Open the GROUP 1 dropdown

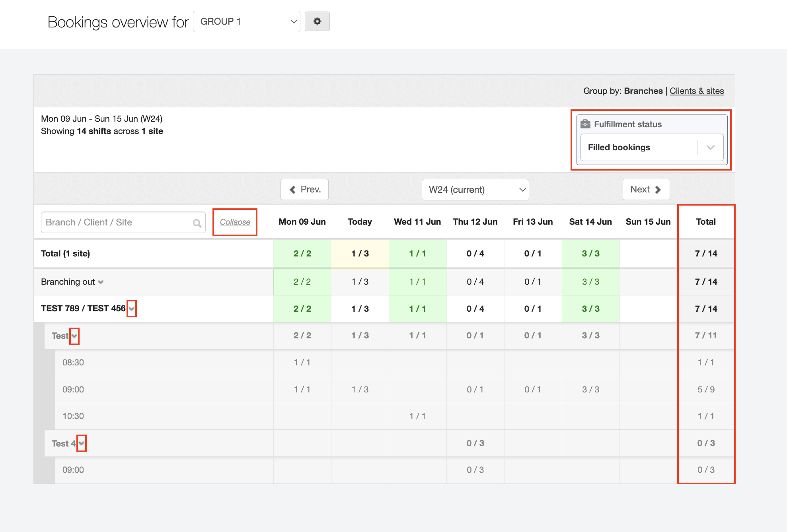coord(246,21)
